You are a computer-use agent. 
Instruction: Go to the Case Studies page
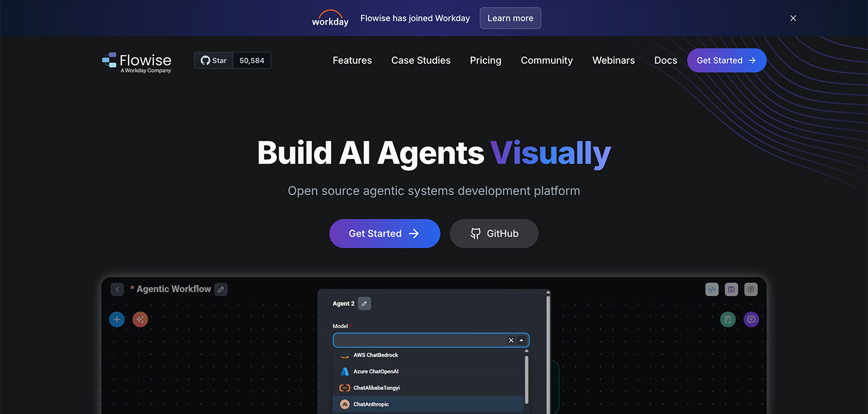[421, 60]
